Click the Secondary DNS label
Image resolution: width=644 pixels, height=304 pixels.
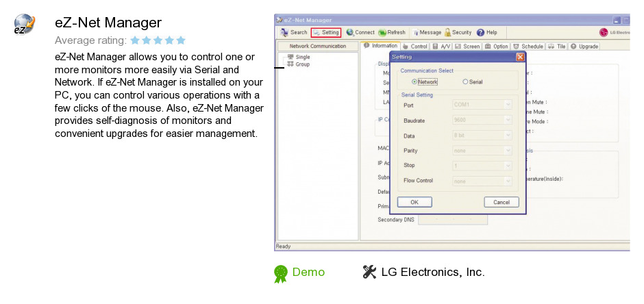pos(395,220)
